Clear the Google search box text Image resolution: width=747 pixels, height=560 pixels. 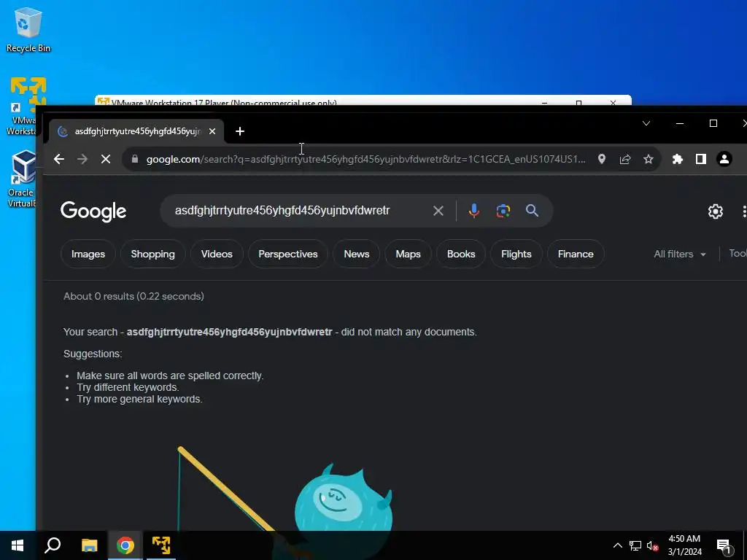[438, 211]
